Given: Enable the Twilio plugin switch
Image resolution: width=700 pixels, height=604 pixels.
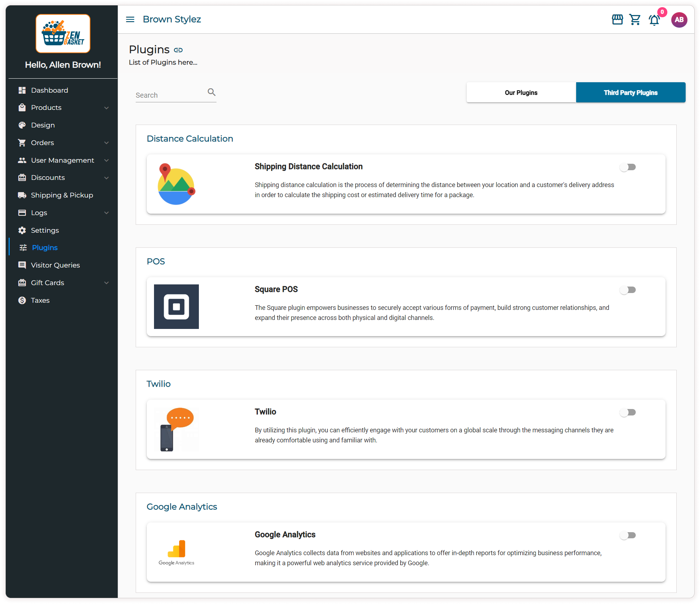Looking at the screenshot, I should [628, 412].
